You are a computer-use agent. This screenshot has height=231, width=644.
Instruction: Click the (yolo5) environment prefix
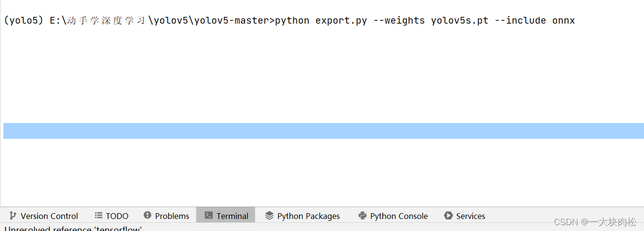pyautogui.click(x=23, y=20)
